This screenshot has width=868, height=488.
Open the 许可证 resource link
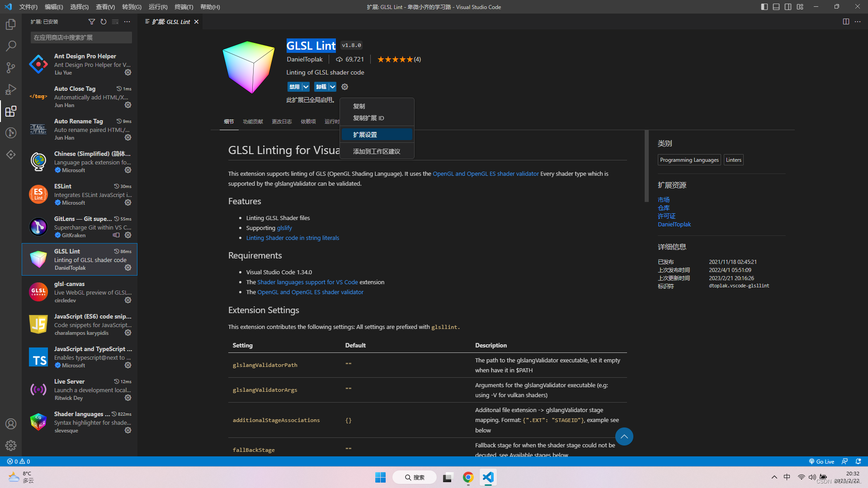click(666, 216)
